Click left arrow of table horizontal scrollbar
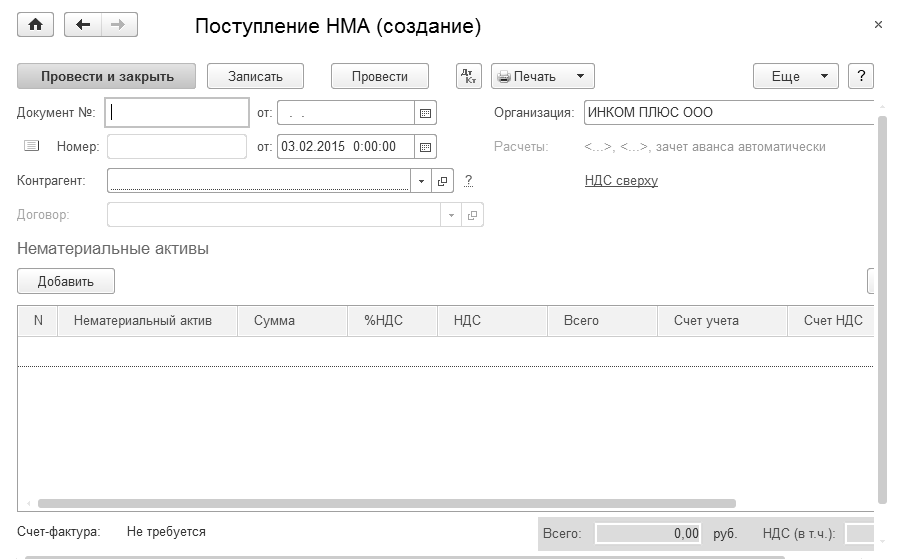The height and width of the screenshot is (559, 899). click(x=29, y=503)
